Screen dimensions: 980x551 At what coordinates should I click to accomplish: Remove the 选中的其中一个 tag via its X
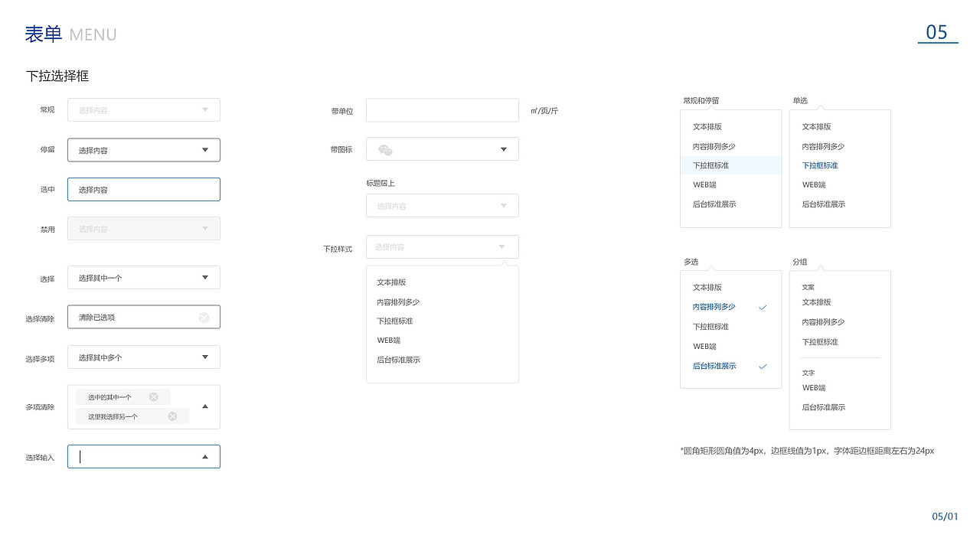coord(154,397)
